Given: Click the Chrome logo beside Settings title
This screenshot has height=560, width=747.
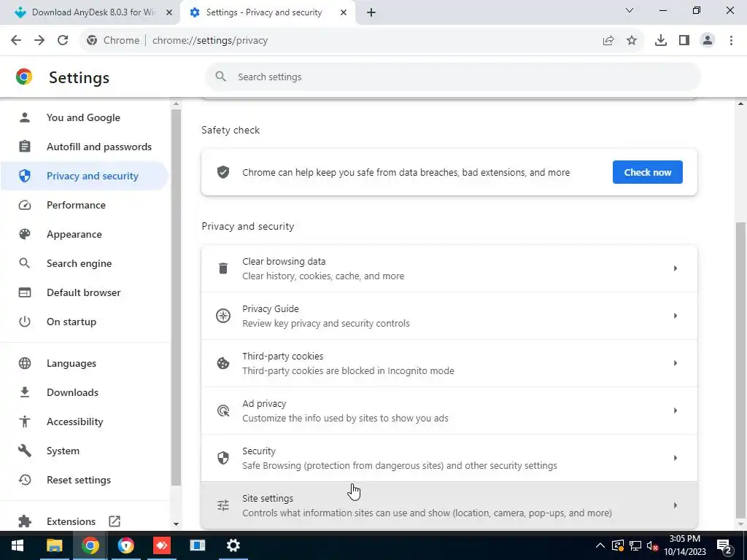Looking at the screenshot, I should [24, 77].
